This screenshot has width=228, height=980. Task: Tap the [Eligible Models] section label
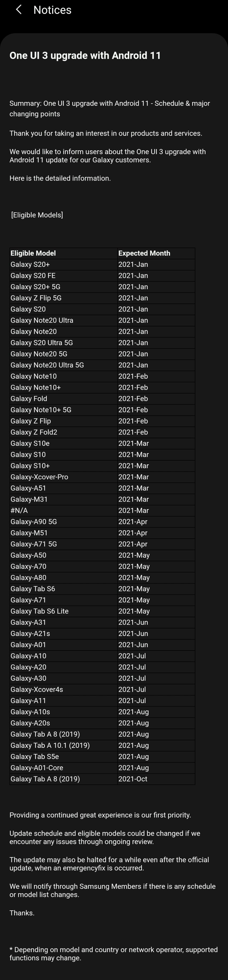[x=37, y=215]
